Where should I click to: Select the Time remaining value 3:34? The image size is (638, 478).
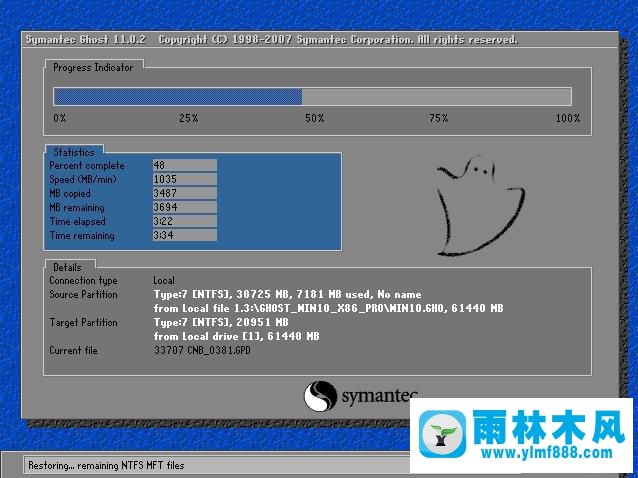click(x=185, y=235)
